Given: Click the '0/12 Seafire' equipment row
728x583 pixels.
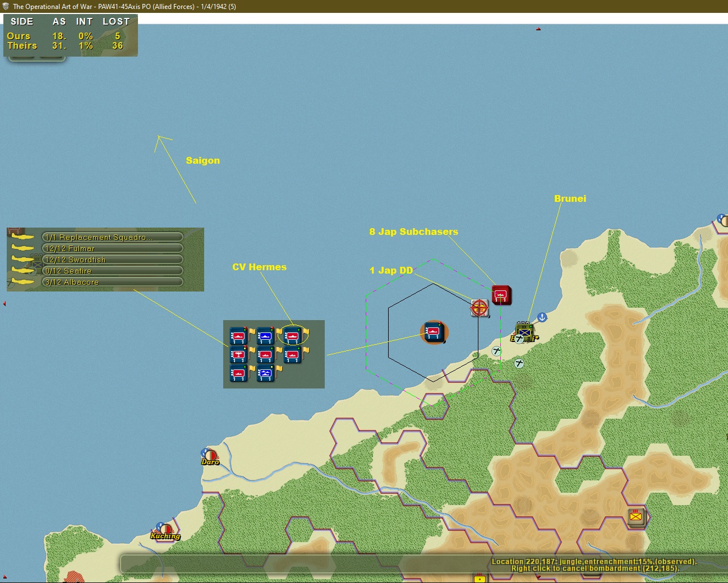Looking at the screenshot, I should coord(113,271).
